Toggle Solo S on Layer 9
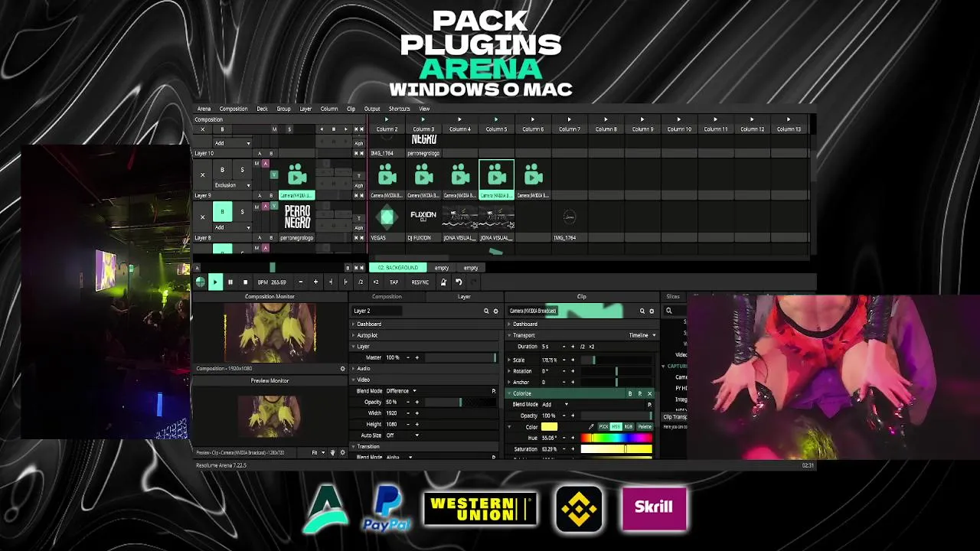Viewport: 980px width, 551px height. coord(242,170)
